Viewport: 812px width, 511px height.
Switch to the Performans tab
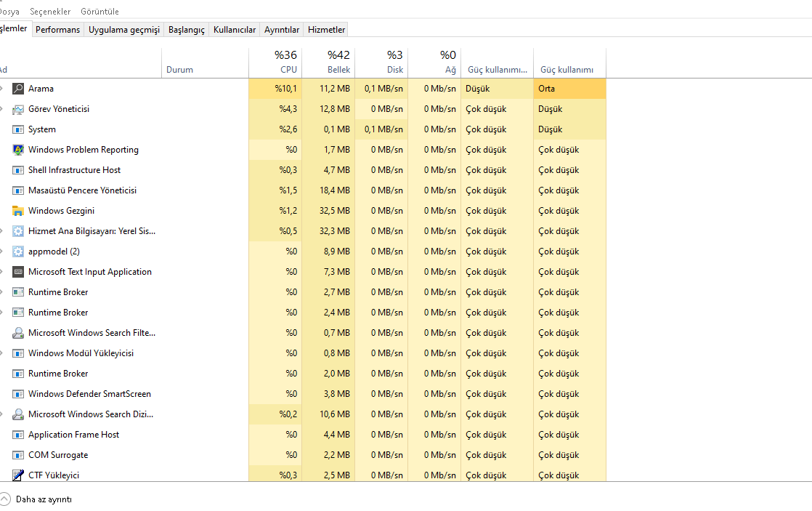[57, 30]
